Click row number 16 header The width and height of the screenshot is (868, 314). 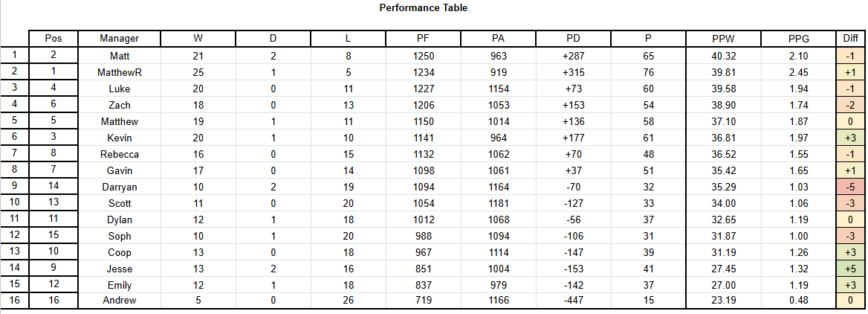[x=14, y=301]
